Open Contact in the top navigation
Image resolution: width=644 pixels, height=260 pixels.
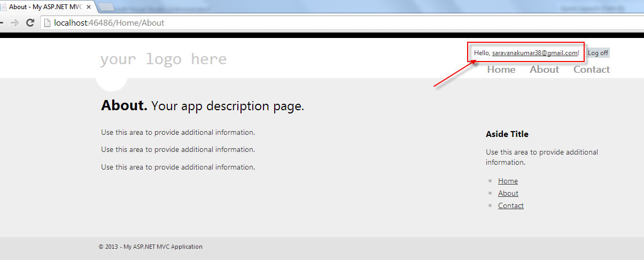coord(591,70)
